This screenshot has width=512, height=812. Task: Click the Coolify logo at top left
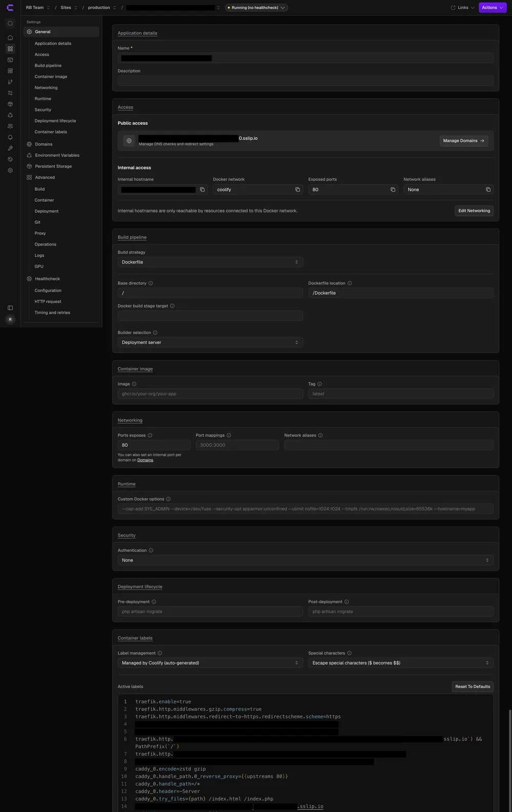click(x=10, y=8)
